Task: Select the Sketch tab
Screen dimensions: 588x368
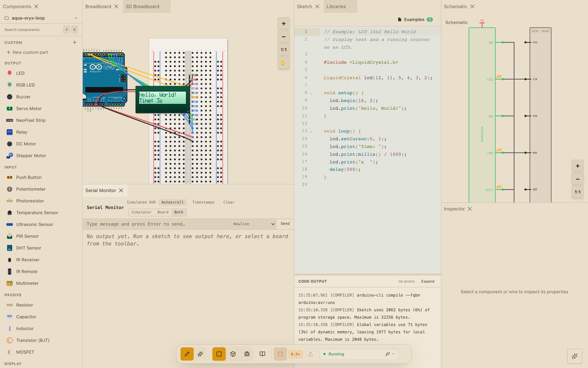Action: (305, 6)
